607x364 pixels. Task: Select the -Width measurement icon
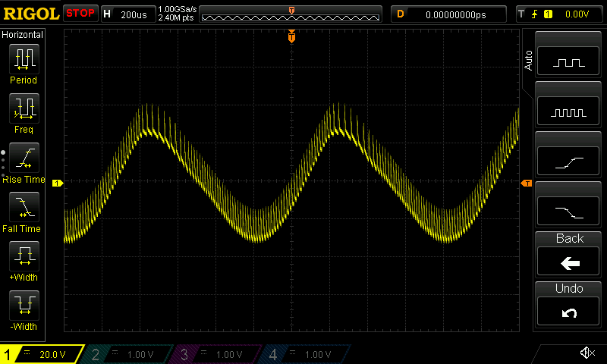pos(24,305)
